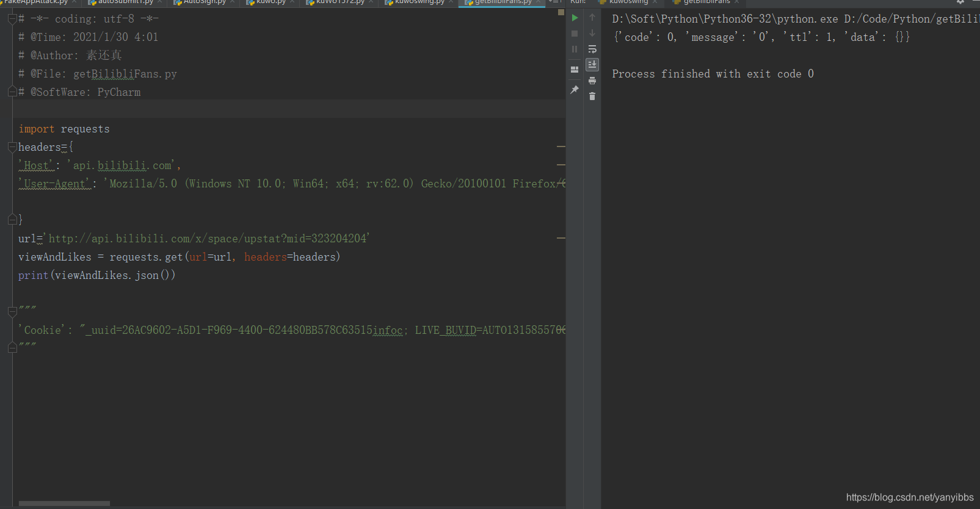The height and width of the screenshot is (509, 980).
Task: Click the down-arrow stack trace icon
Action: (x=592, y=34)
